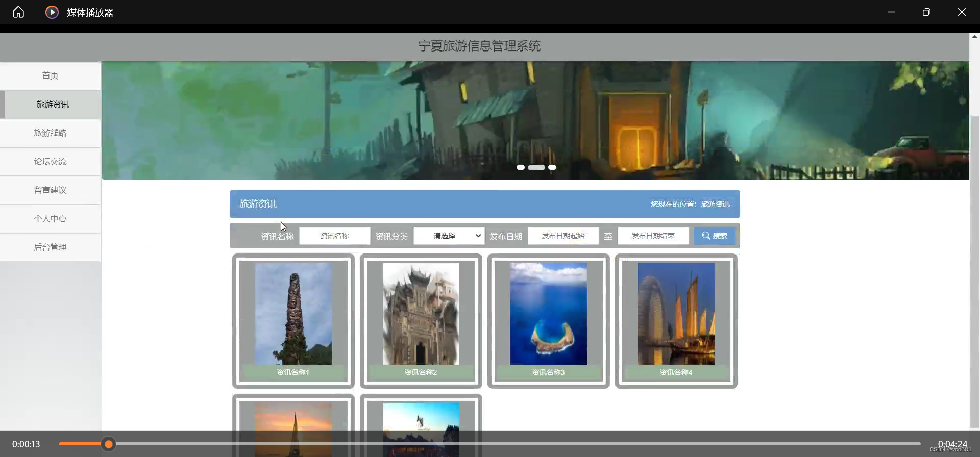Click the 宁夏旅游信息管理系统 header title

pos(479,46)
